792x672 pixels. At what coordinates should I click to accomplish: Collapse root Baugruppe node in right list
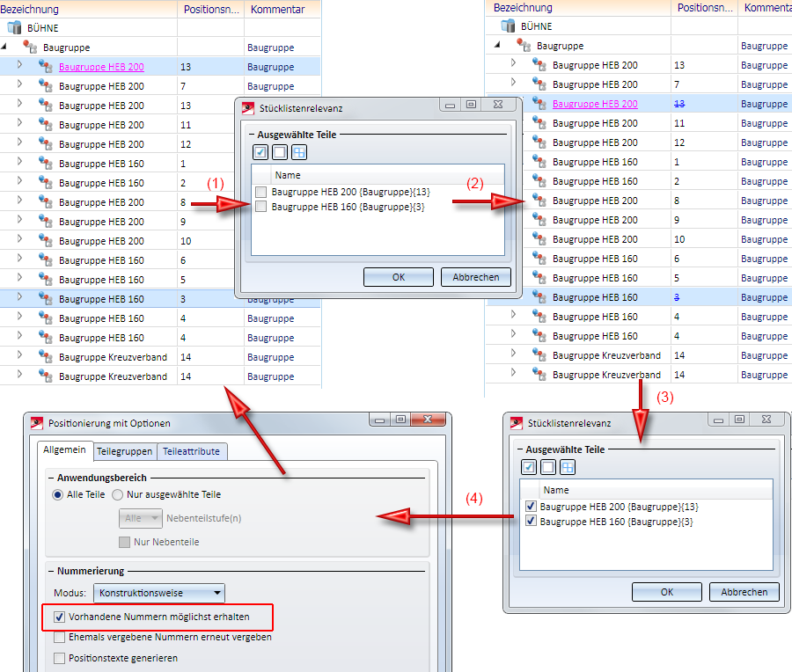[497, 45]
